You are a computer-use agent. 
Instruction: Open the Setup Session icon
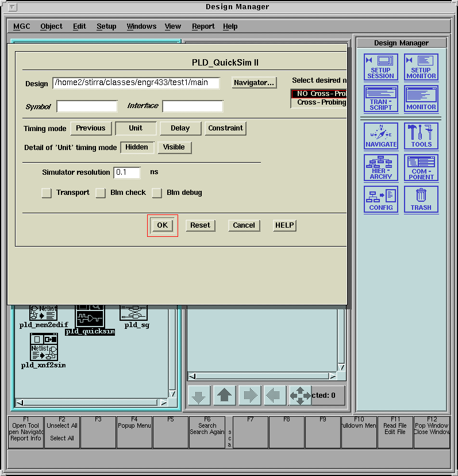[380, 67]
